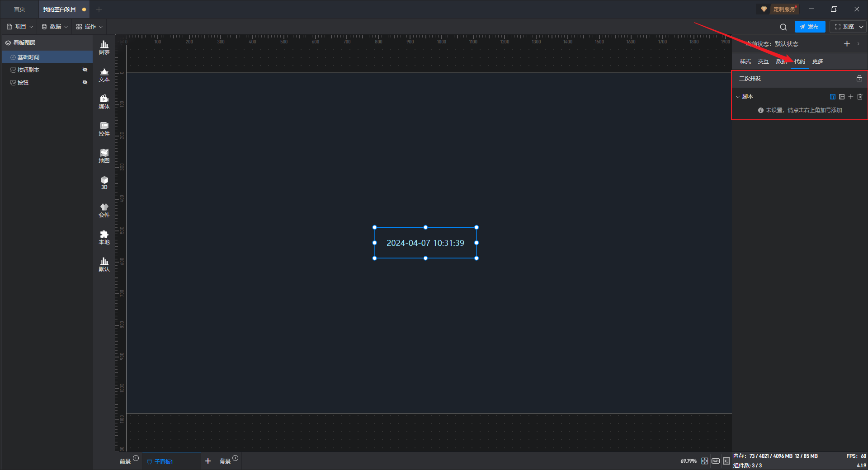Image resolution: width=868 pixels, height=470 pixels.
Task: Click the 当前状态: 默认状态 label
Action: coord(772,44)
